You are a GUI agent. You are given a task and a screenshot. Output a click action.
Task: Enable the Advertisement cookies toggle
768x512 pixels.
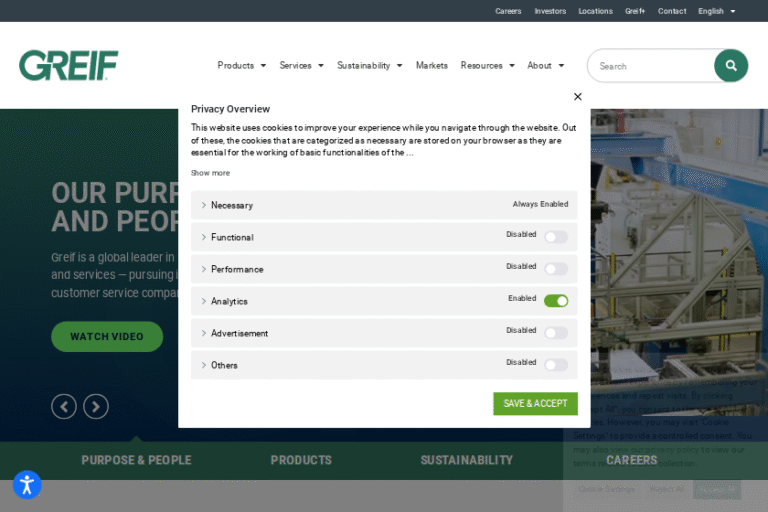click(x=556, y=333)
